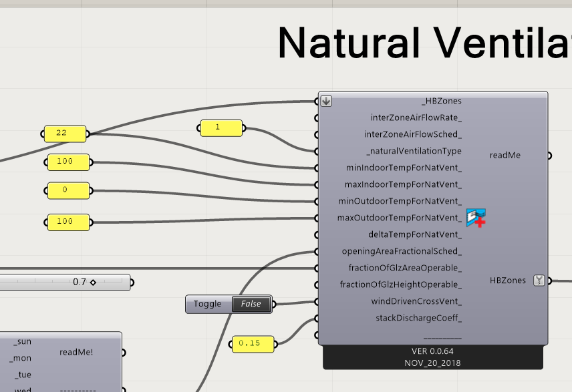The height and width of the screenshot is (392, 572).
Task: Click the readMe output grip on ventilation component
Action: (549, 156)
